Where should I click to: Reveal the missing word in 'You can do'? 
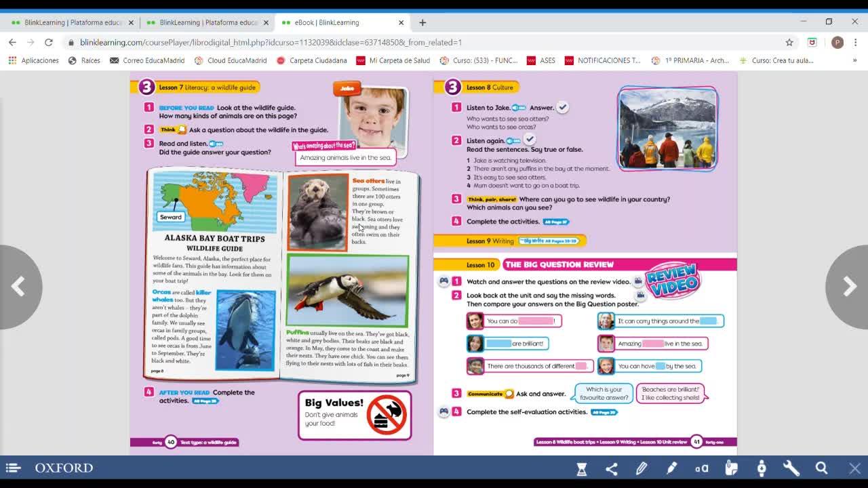pos(536,321)
